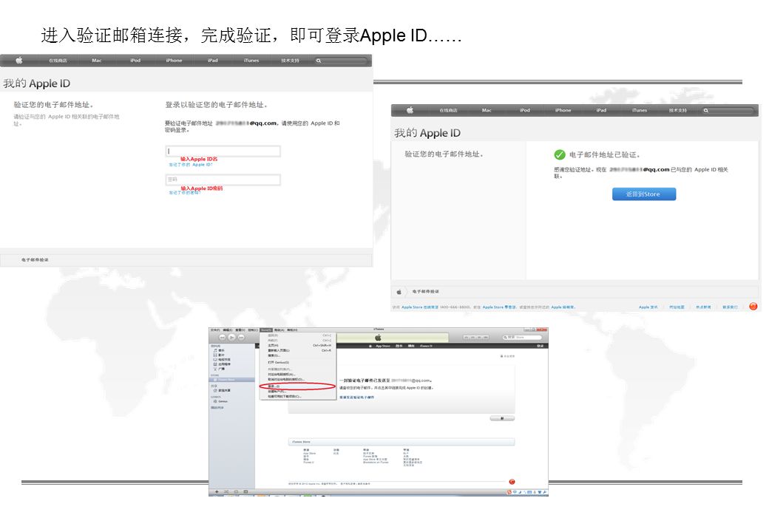Open iPad tab in left Apple ID page

(x=213, y=61)
